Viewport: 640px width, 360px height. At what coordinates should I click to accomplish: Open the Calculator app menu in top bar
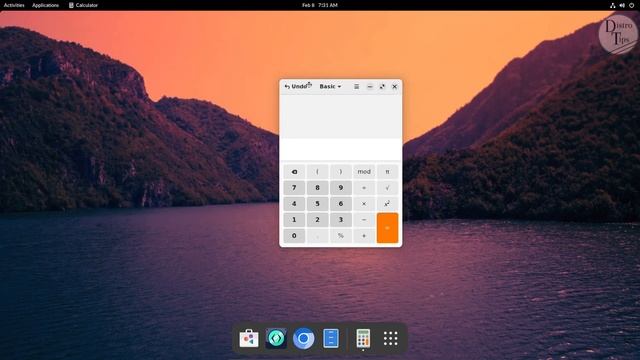click(83, 5)
